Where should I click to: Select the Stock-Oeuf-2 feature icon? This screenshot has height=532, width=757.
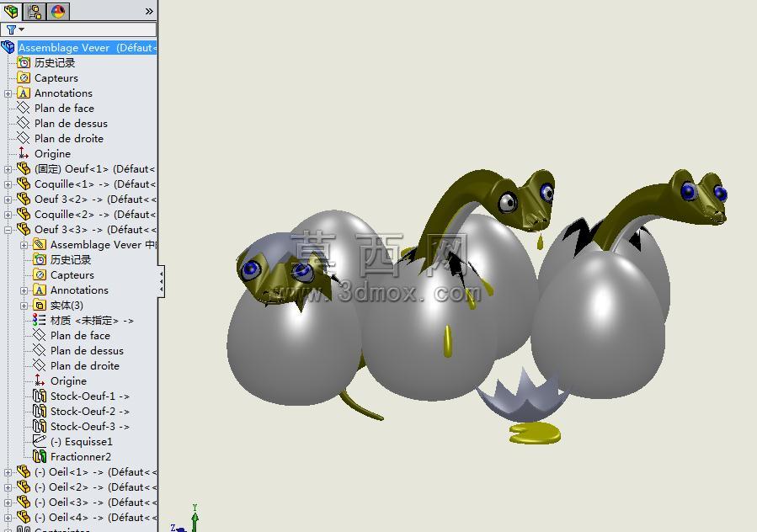coord(39,411)
